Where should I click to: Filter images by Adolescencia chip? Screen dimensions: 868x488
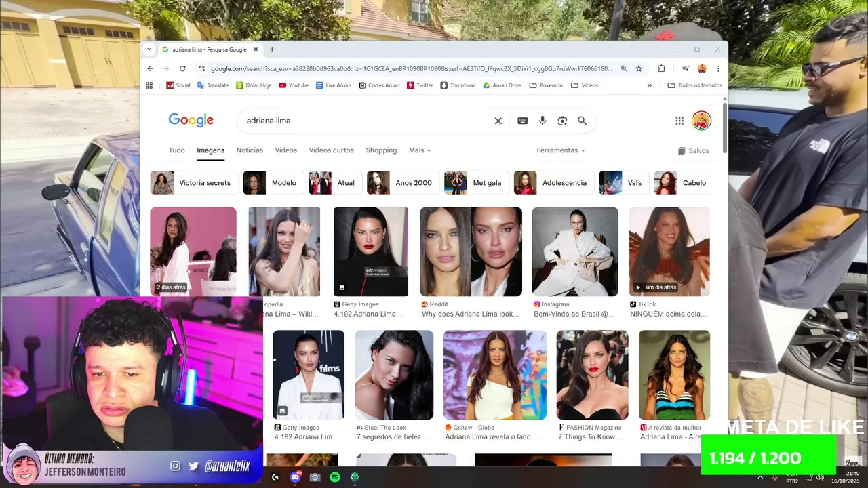pos(554,183)
